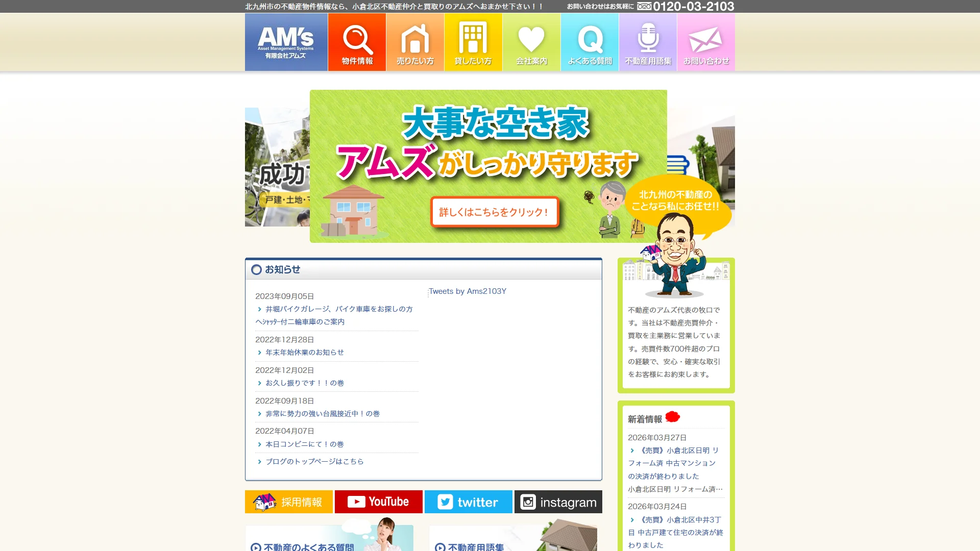Open the YouTube channel banner
Image resolution: width=980 pixels, height=551 pixels.
click(379, 502)
